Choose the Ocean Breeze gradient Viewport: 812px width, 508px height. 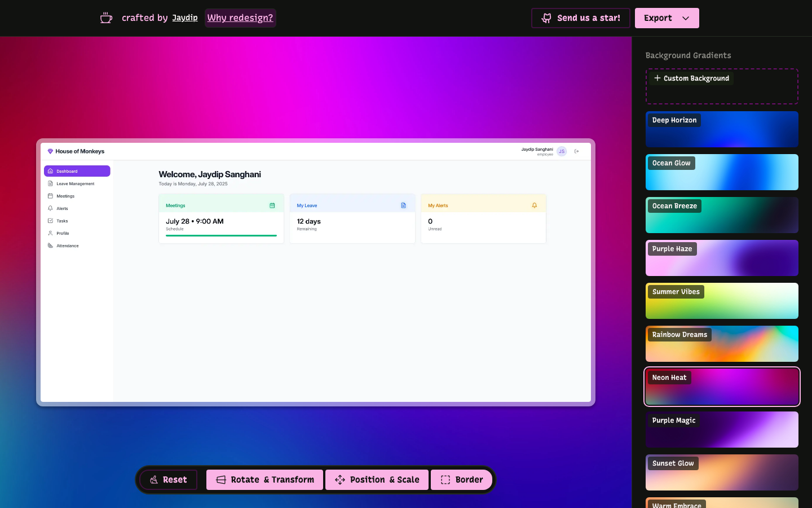[x=722, y=215]
